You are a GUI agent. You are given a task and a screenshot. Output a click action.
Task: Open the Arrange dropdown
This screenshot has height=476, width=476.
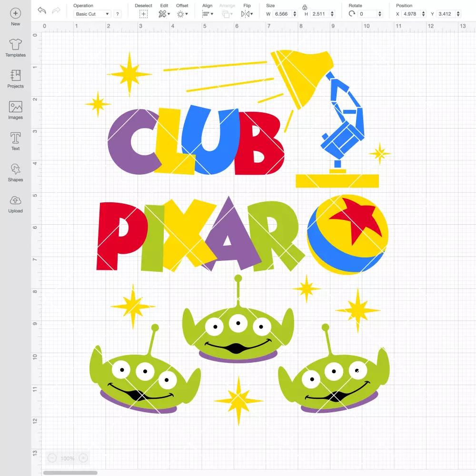227,14
